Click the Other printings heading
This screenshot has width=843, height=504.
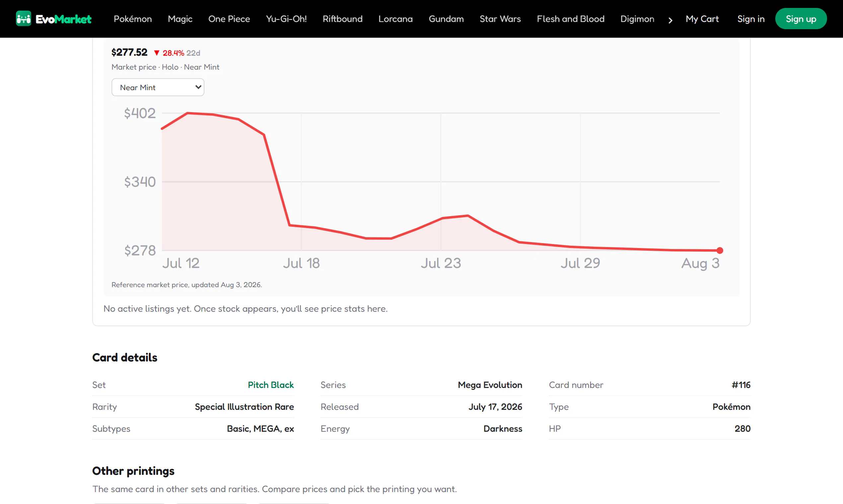(x=133, y=471)
